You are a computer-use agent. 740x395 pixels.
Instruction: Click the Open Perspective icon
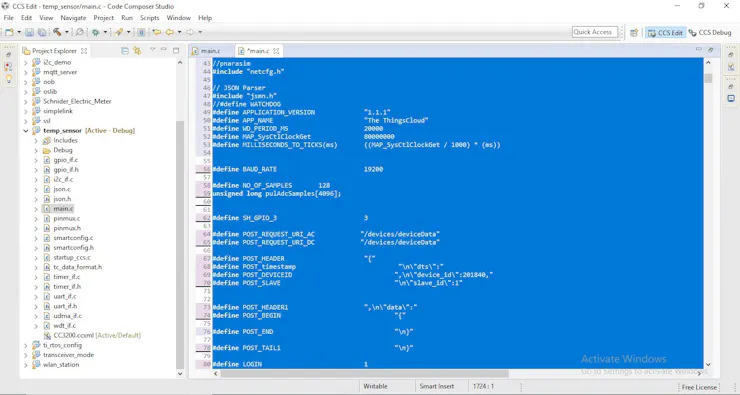pos(634,33)
